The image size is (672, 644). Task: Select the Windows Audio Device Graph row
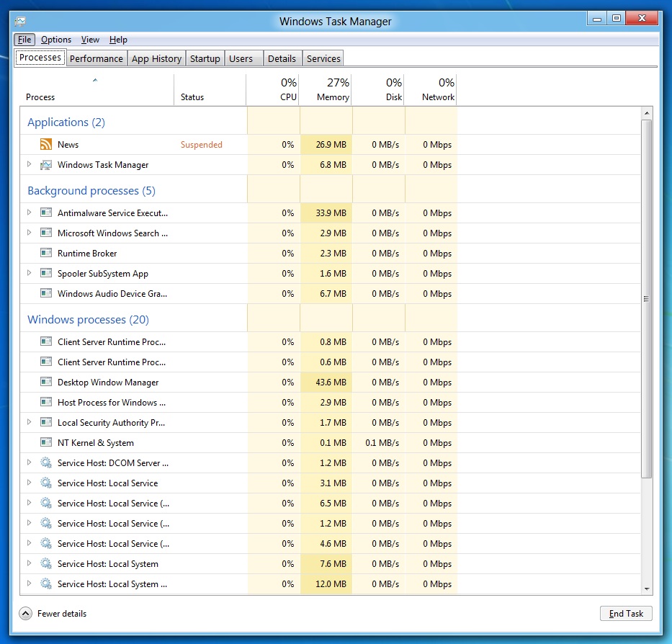pyautogui.click(x=330, y=294)
